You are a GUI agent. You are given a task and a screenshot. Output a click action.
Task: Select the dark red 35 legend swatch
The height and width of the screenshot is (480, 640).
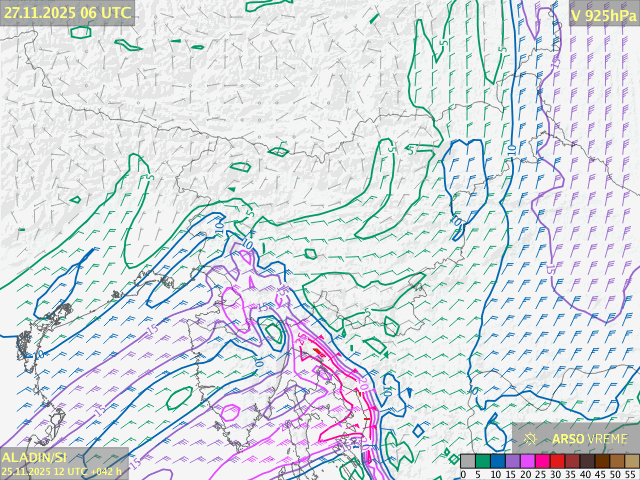[x=571, y=460]
